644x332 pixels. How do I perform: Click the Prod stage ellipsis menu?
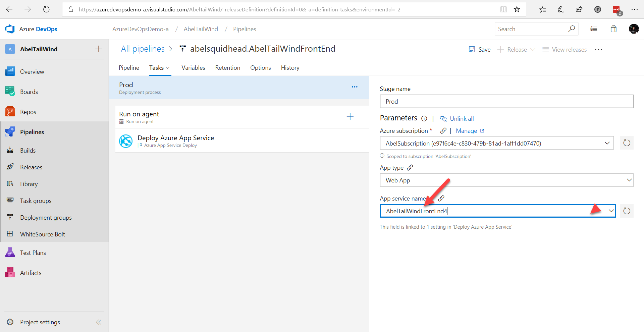[x=355, y=87]
